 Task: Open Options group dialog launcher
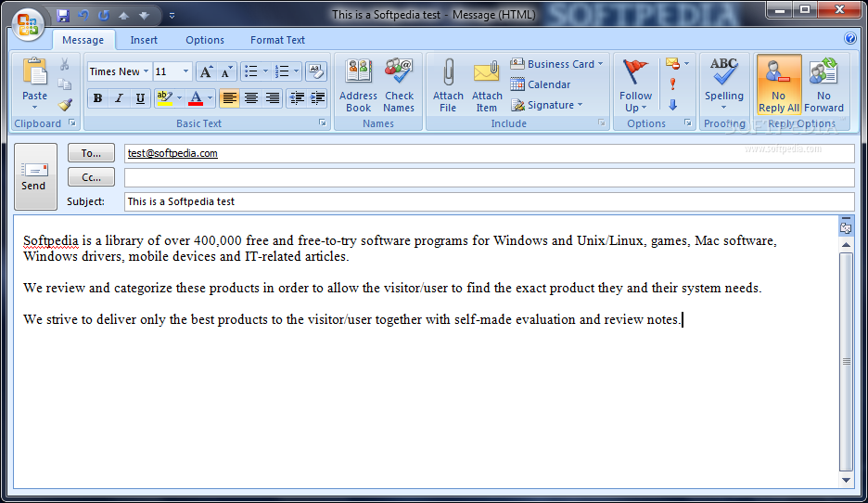tap(687, 123)
